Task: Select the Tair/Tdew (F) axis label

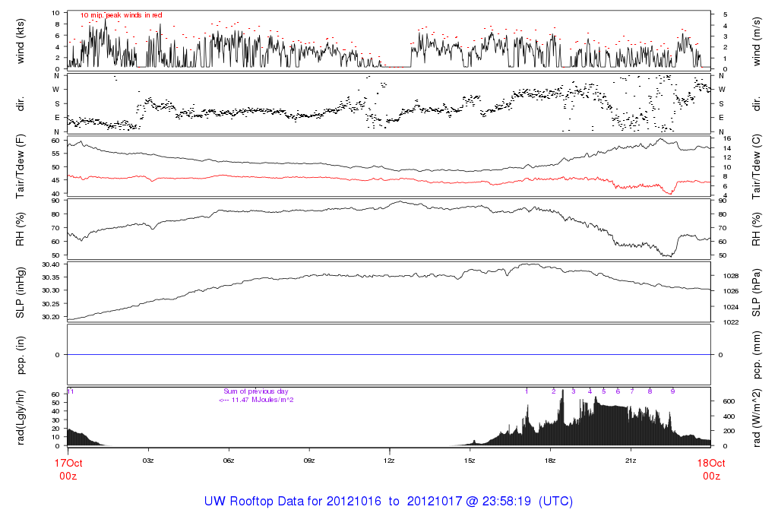Action: (x=21, y=166)
